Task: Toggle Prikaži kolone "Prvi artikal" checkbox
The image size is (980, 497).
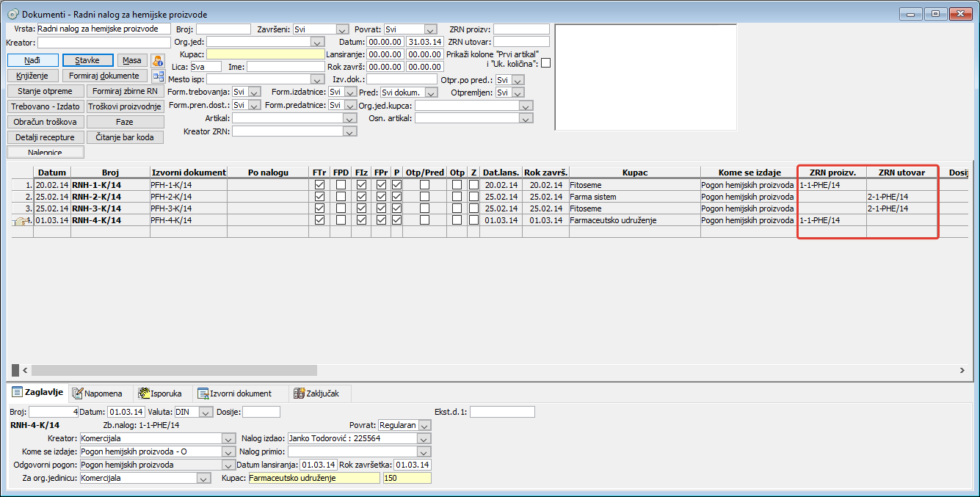Action: click(x=545, y=63)
